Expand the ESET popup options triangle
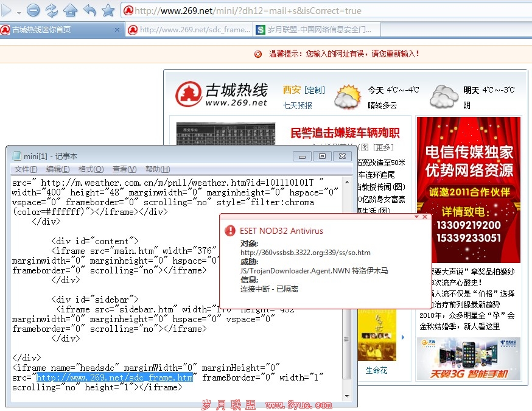 point(416,217)
